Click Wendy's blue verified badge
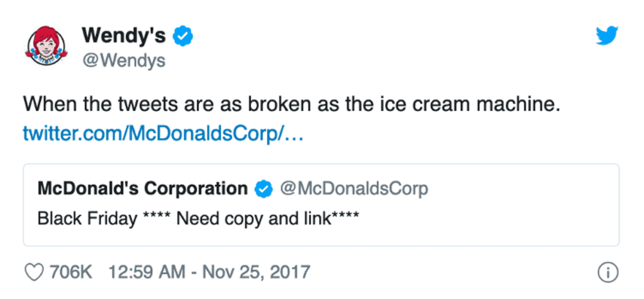644x299 pixels. (x=182, y=37)
